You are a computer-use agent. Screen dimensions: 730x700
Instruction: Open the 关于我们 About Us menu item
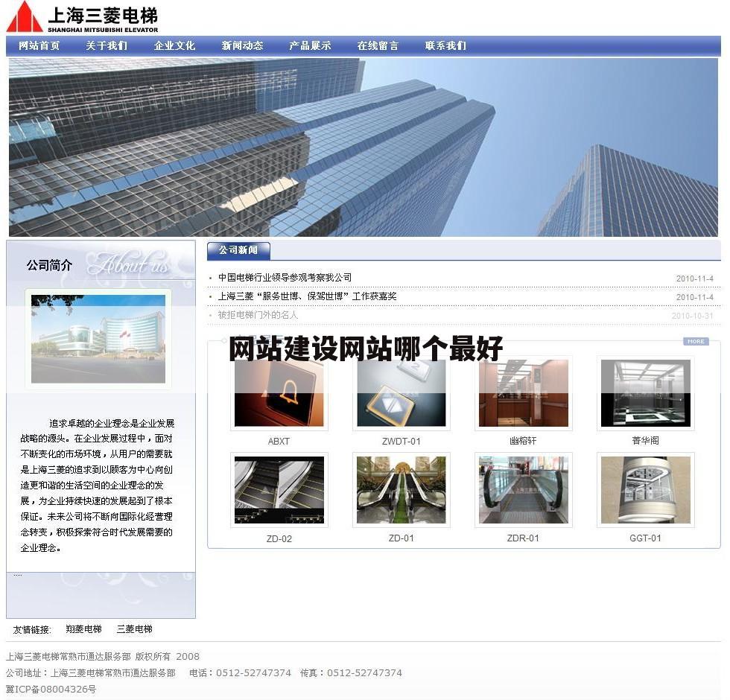coord(106,45)
